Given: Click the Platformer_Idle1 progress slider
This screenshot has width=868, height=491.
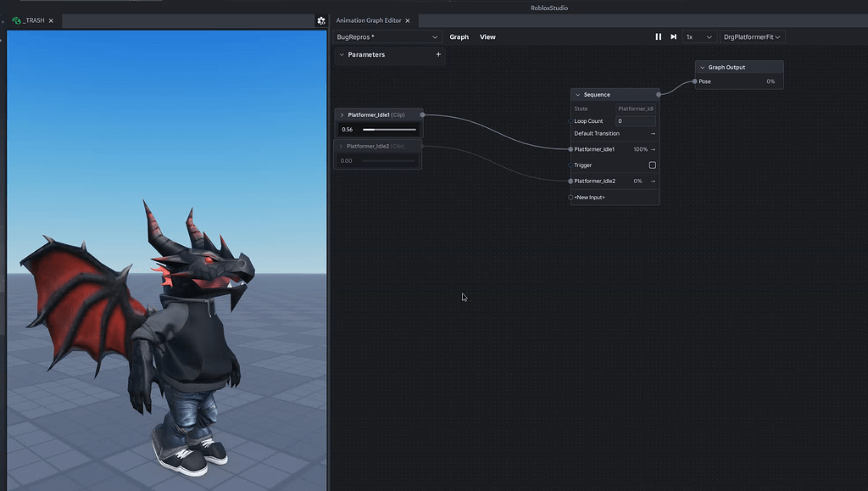Looking at the screenshot, I should click(x=389, y=130).
